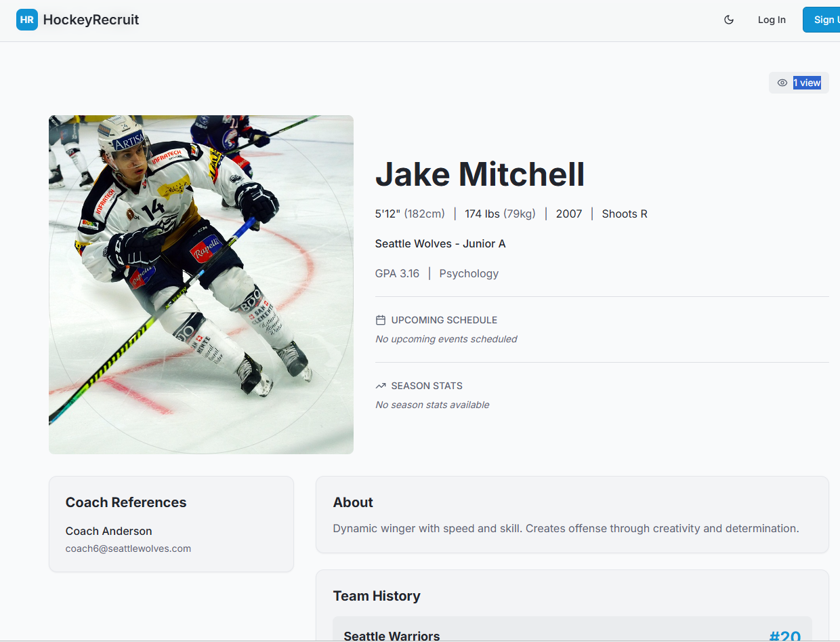Click the HR logo icon
The height and width of the screenshot is (642, 840).
click(x=27, y=20)
